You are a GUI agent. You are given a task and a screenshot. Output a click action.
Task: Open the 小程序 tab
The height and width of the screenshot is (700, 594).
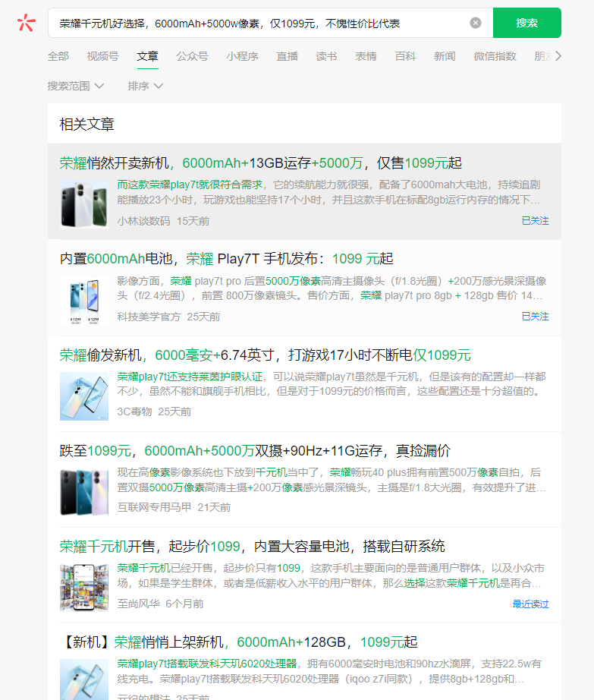click(x=242, y=56)
